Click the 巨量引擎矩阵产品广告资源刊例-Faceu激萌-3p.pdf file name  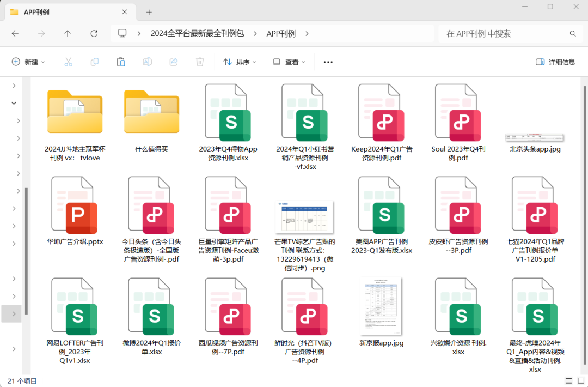(228, 250)
